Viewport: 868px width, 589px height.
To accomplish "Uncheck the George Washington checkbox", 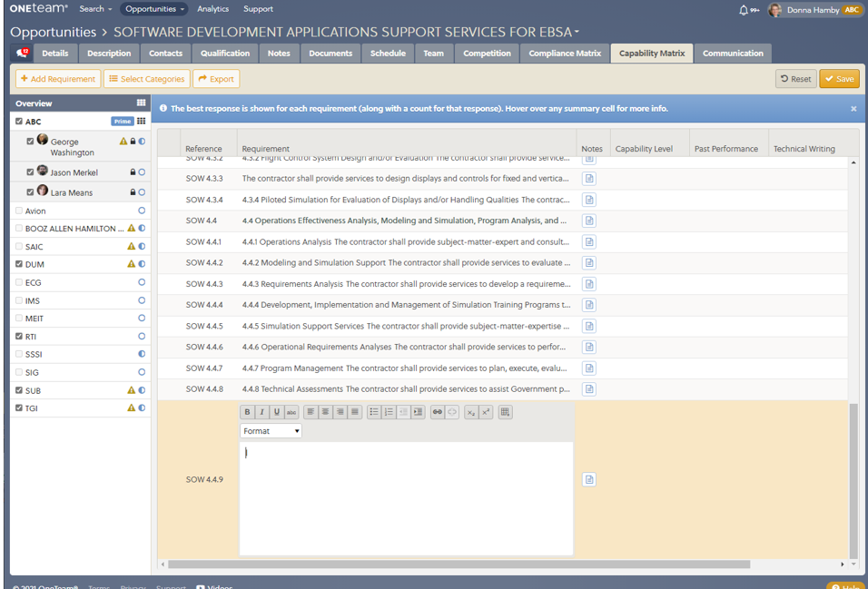I will pyautogui.click(x=30, y=142).
